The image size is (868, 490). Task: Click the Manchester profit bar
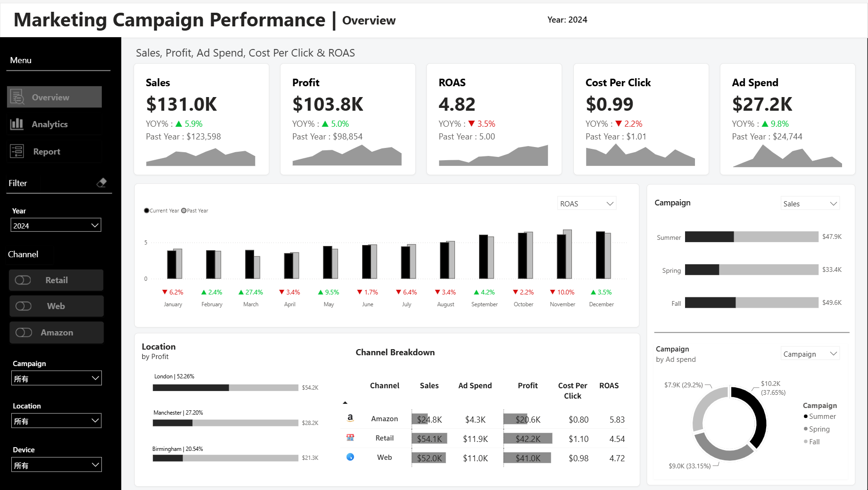click(225, 423)
